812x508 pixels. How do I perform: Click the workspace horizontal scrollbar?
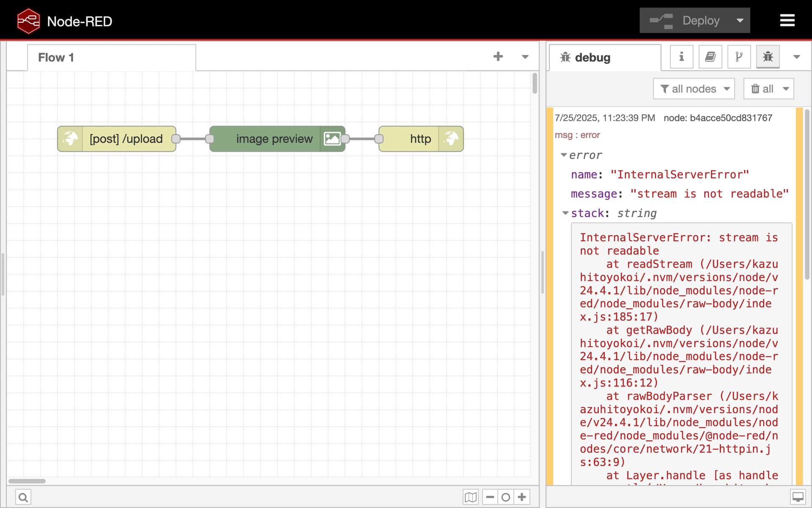click(x=27, y=481)
